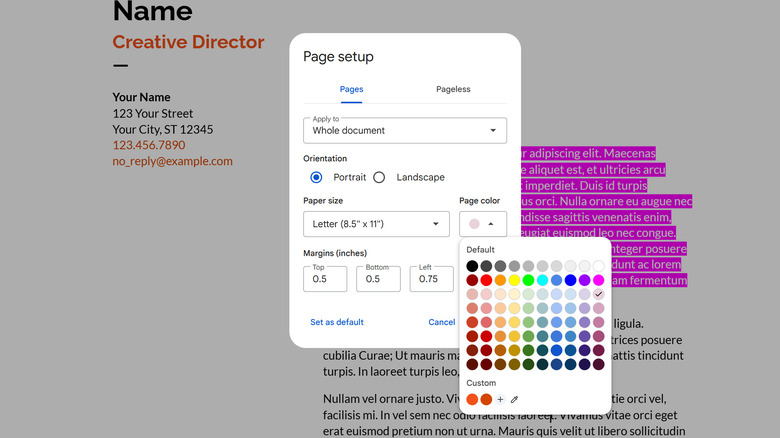Select the black color swatch
This screenshot has height=438, width=780.
(472, 266)
